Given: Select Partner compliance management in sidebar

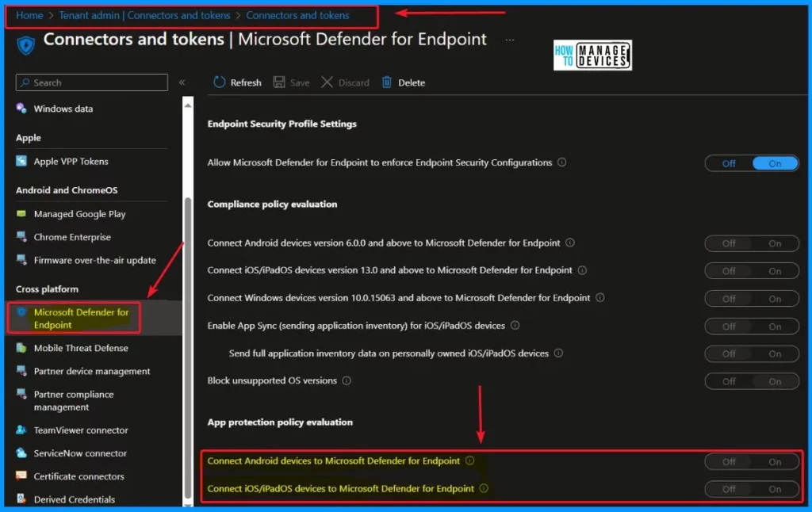Looking at the screenshot, I should click(74, 401).
